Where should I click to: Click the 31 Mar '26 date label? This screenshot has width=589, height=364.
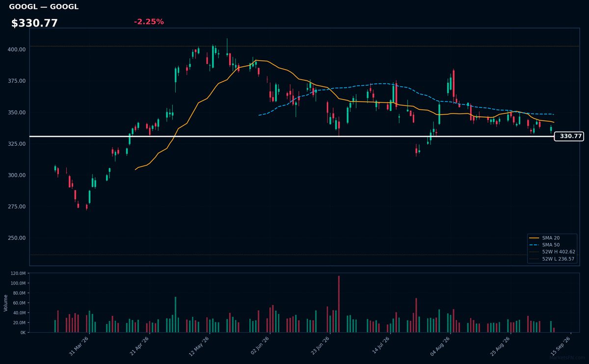pyautogui.click(x=80, y=345)
